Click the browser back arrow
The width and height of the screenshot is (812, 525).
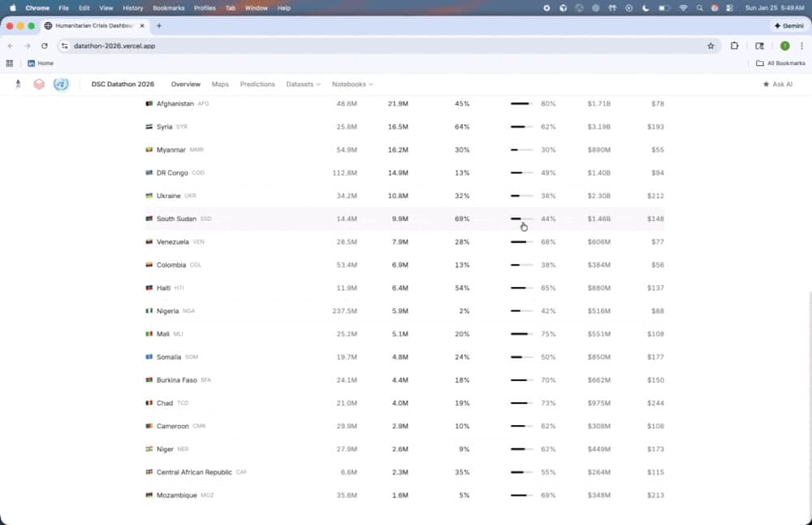click(x=11, y=46)
